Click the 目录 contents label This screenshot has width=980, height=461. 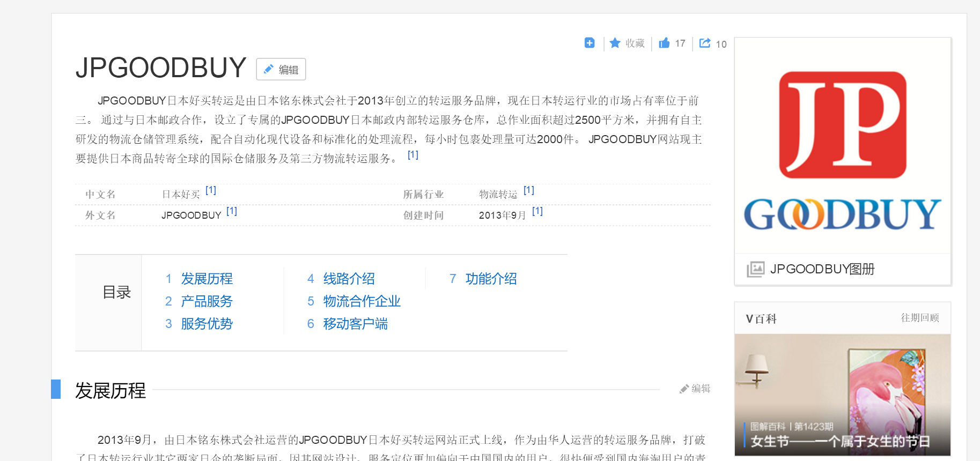117,292
